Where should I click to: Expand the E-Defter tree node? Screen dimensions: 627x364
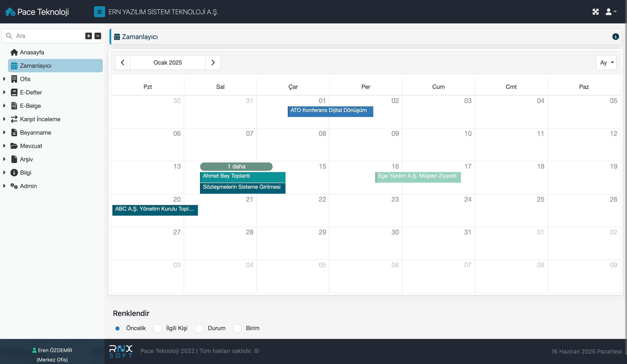pyautogui.click(x=4, y=92)
